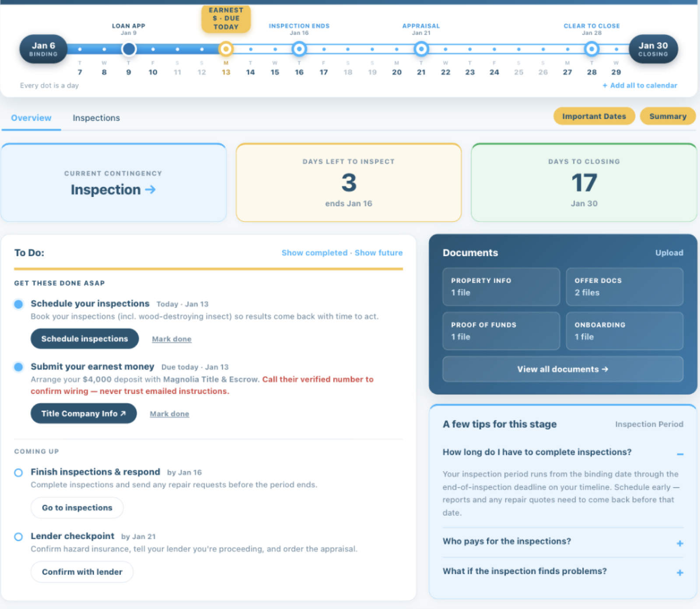The width and height of the screenshot is (700, 609).
Task: Mark Submit your earnest money done
Action: (169, 414)
